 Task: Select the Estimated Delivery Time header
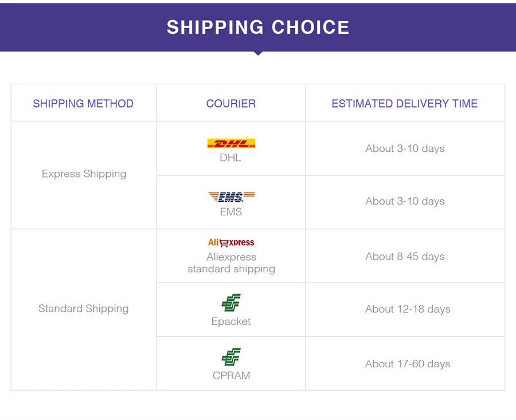405,104
